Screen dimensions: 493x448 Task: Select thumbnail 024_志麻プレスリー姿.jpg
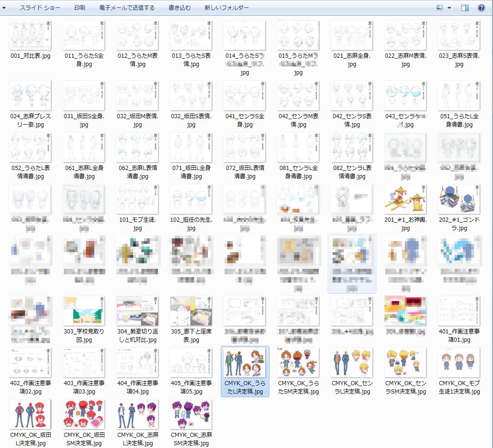click(x=30, y=96)
